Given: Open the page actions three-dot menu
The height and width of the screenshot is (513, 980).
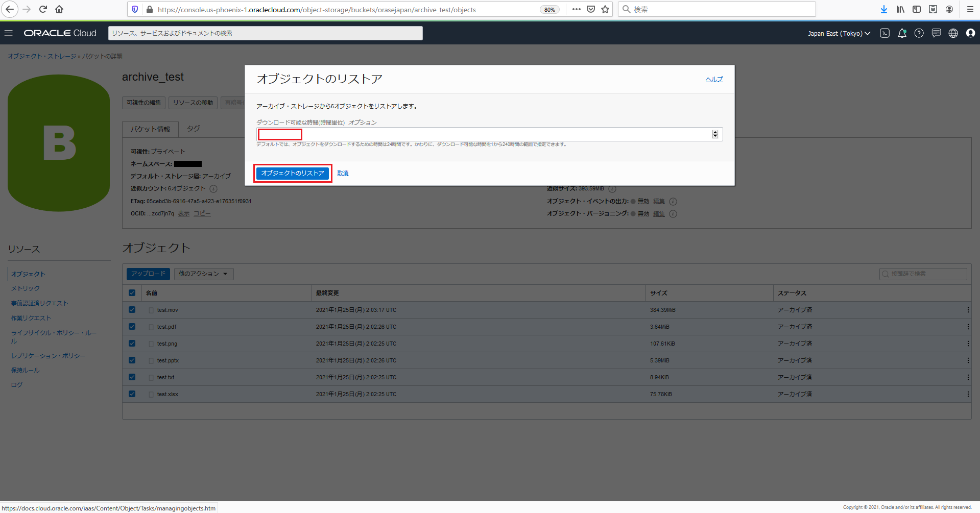Looking at the screenshot, I should [577, 9].
